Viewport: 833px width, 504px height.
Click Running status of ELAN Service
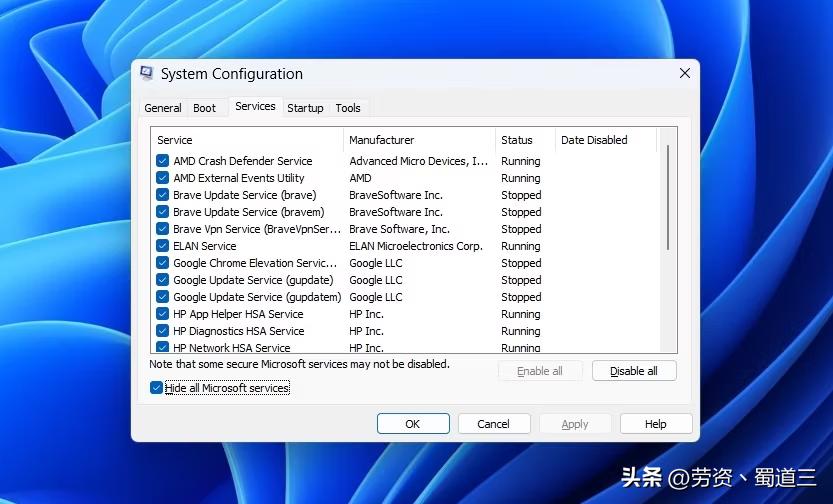521,245
